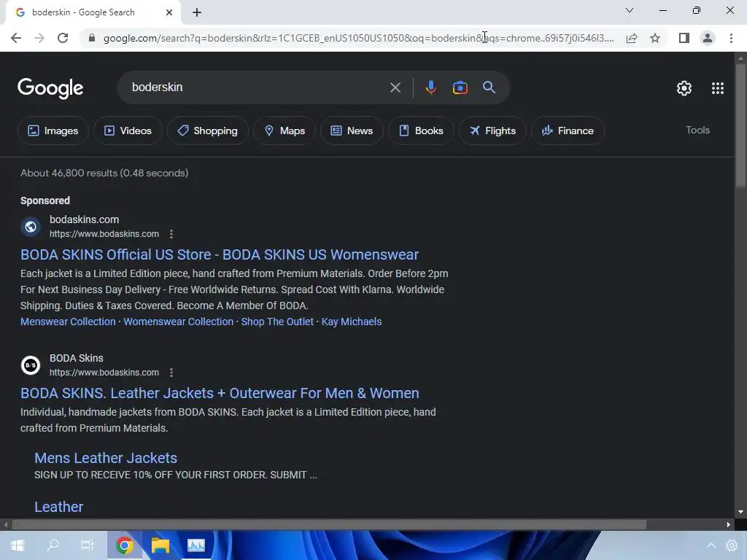Open Google quick settings gear
747x560 pixels.
click(x=684, y=88)
